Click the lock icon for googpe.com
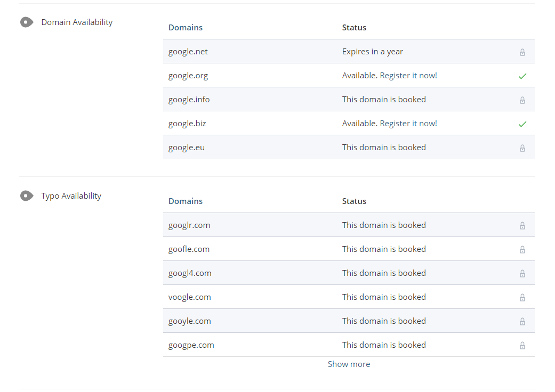Image resolution: width=555 pixels, height=392 pixels. (x=522, y=346)
